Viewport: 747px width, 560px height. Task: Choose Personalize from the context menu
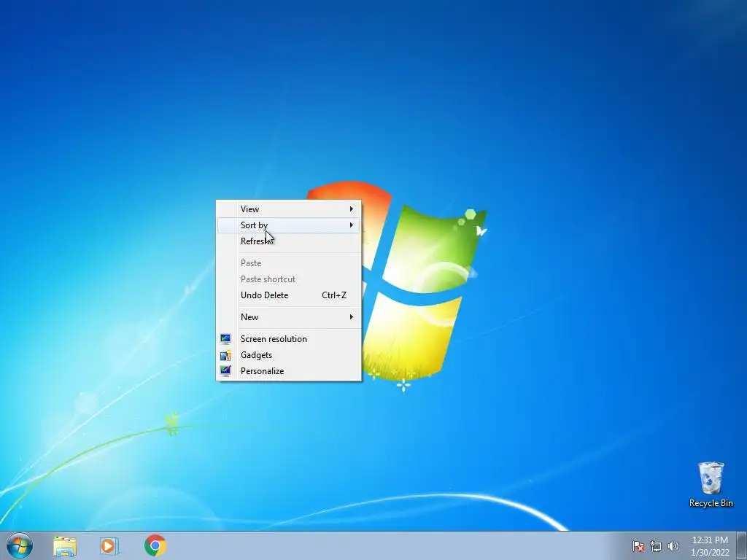coord(289,371)
